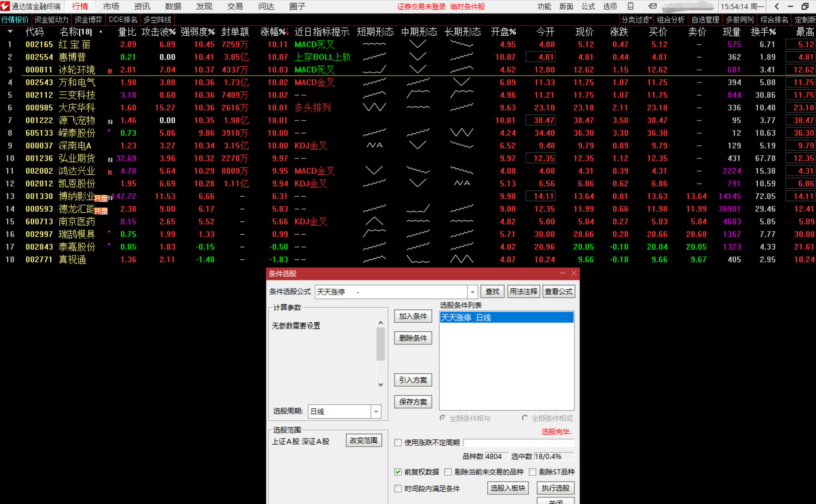816x504 pixels.
Task: Open the 选股周期 日线 dropdown
Action: [376, 412]
